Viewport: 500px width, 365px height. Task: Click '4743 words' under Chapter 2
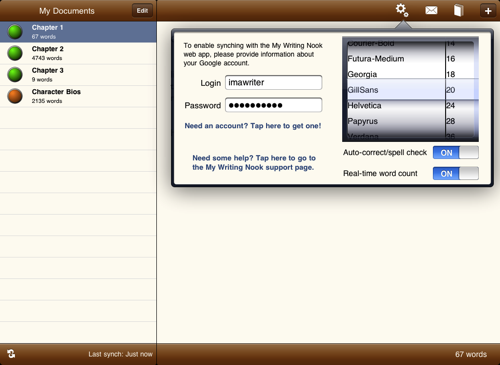pos(47,58)
